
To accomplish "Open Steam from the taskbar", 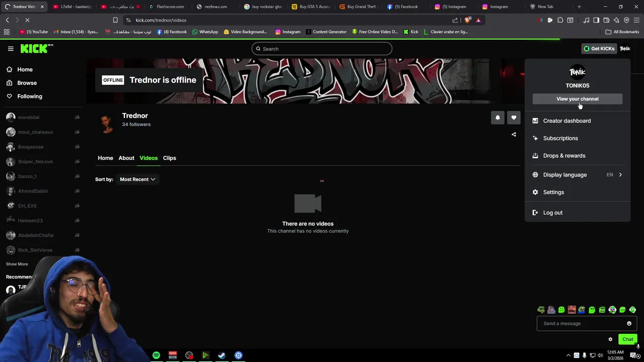I will click(x=221, y=355).
